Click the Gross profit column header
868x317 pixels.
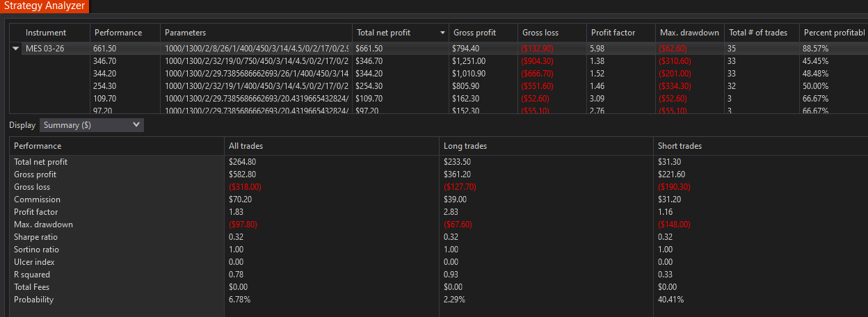(474, 33)
